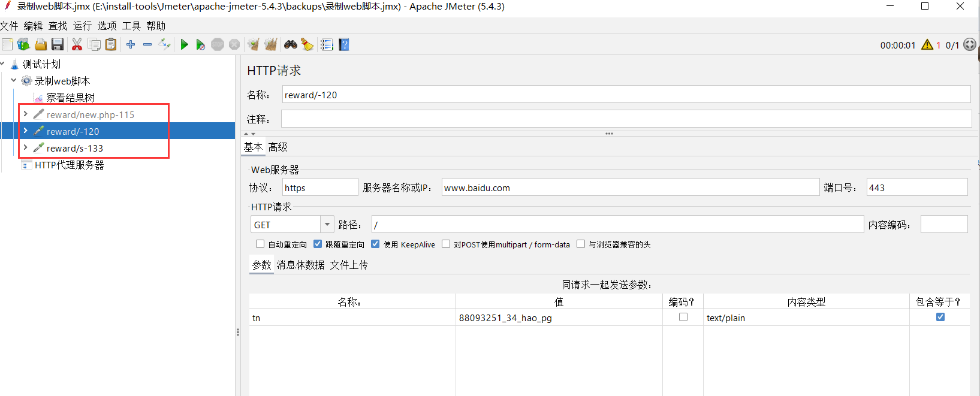Click the server name field www.baidu.com
The width and height of the screenshot is (980, 396).
(631, 188)
